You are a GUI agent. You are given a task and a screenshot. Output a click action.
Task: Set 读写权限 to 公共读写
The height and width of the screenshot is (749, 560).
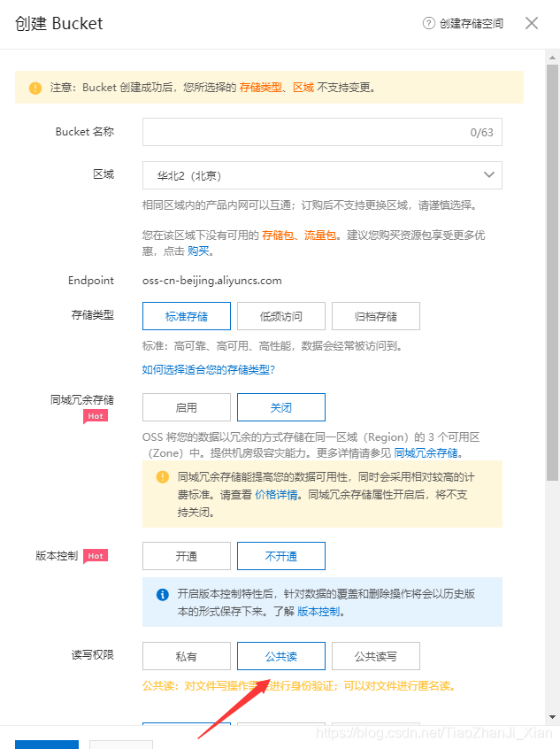(376, 656)
